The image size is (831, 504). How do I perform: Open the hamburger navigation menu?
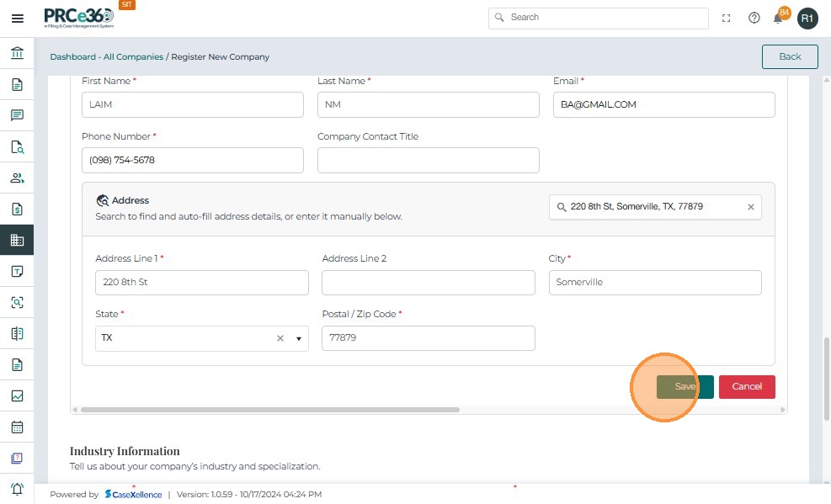(x=17, y=19)
